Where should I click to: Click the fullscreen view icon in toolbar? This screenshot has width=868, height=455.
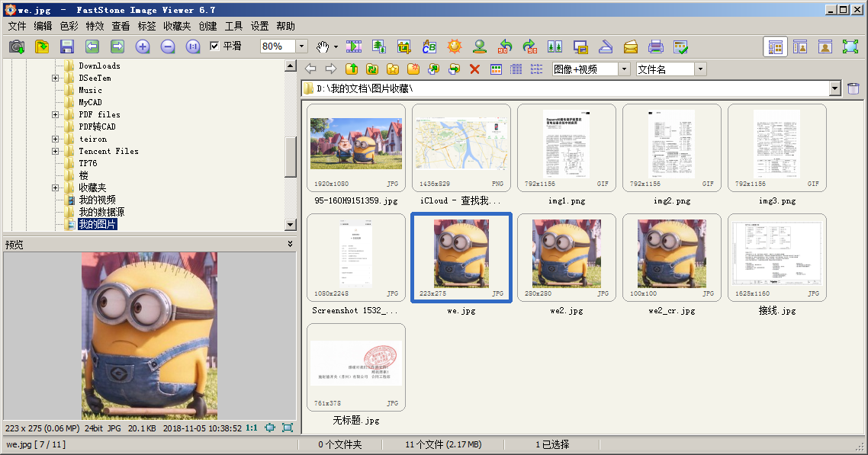click(x=850, y=47)
